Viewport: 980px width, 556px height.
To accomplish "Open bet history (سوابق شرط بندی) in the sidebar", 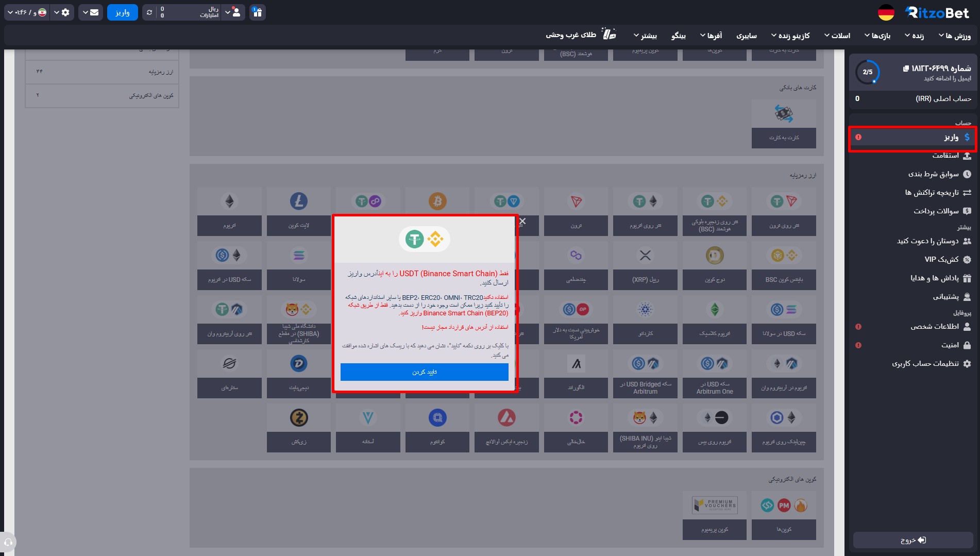I will click(913, 174).
